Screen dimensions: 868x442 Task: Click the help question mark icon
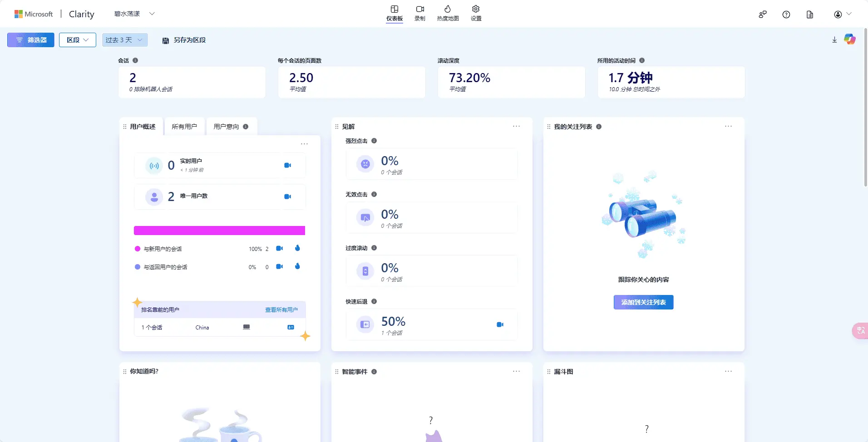point(786,15)
